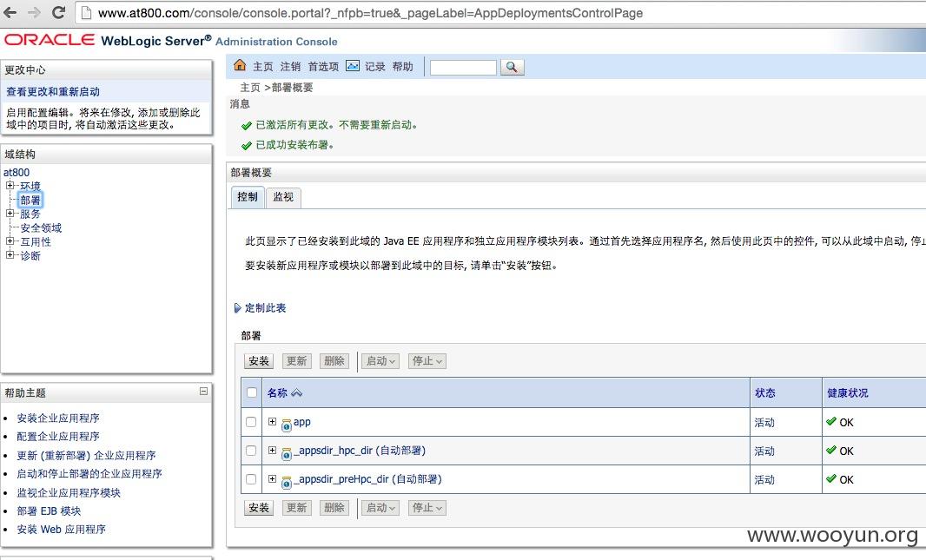Switch to the 监视 tab
The image size is (926, 560).
click(x=283, y=197)
